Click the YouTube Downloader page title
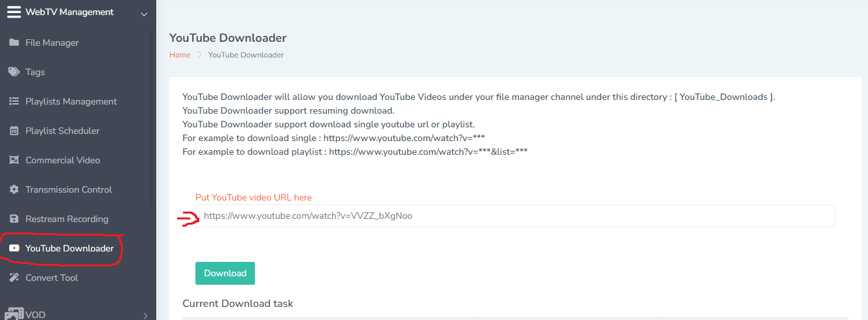868x320 pixels. coord(227,38)
